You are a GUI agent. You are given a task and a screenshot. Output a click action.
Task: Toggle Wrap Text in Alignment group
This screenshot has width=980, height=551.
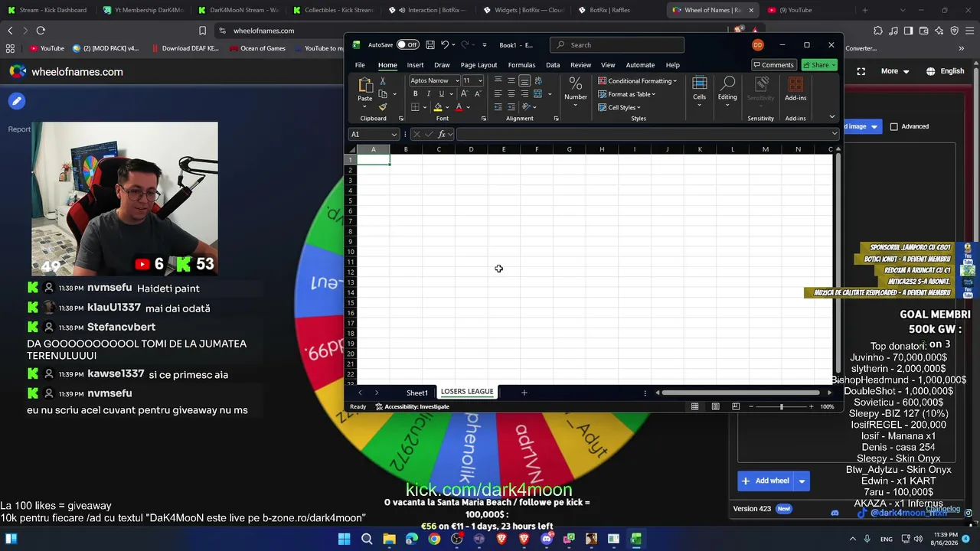(x=537, y=81)
